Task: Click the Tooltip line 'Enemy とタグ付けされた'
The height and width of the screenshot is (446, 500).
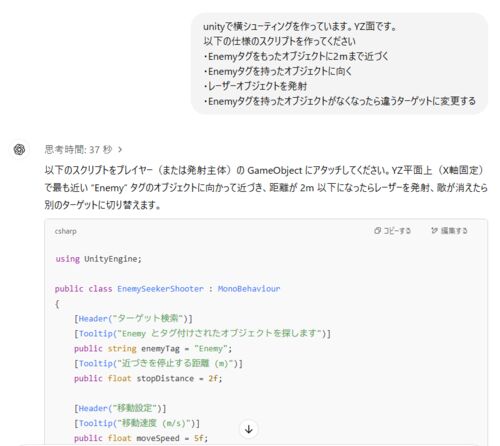Action: (202, 333)
